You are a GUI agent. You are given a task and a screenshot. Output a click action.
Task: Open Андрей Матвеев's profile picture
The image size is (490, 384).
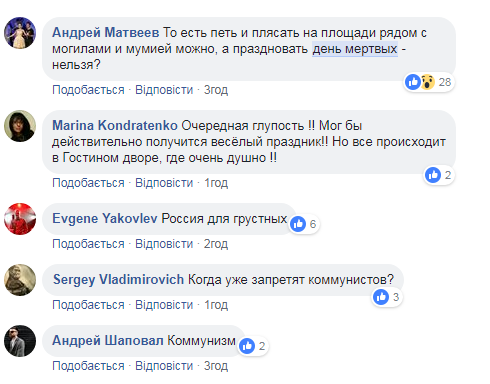pyautogui.click(x=20, y=33)
